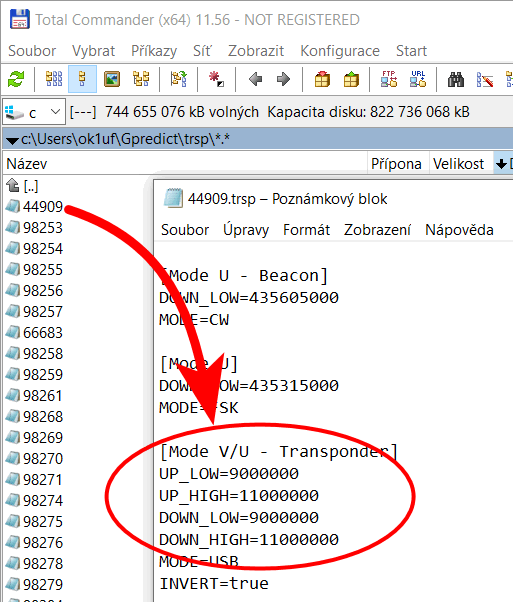Open thumbnail view via picture icon

point(112,79)
